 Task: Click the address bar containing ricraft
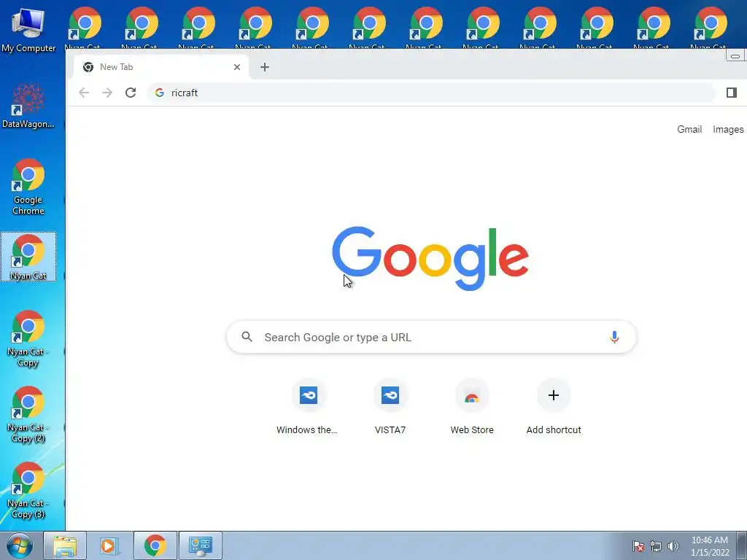pyautogui.click(x=431, y=93)
